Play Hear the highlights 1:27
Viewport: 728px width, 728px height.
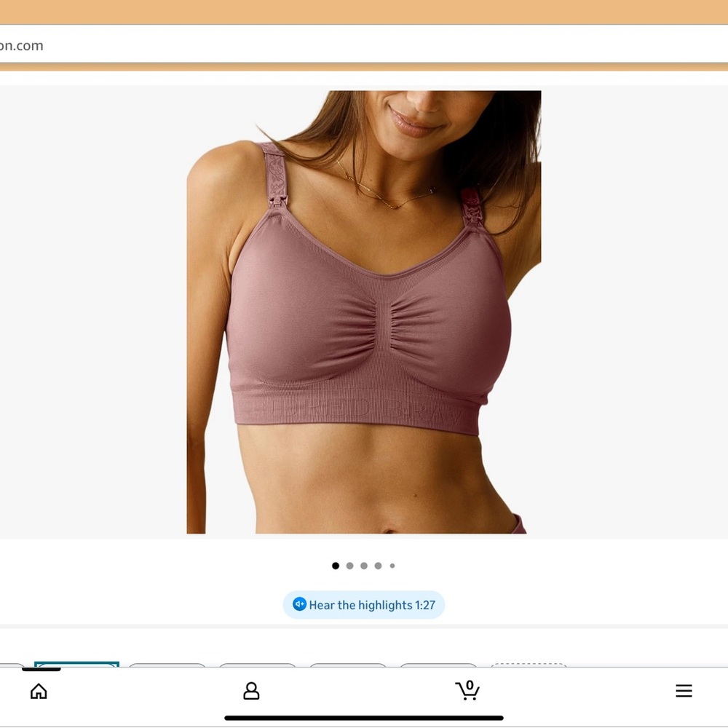point(364,604)
